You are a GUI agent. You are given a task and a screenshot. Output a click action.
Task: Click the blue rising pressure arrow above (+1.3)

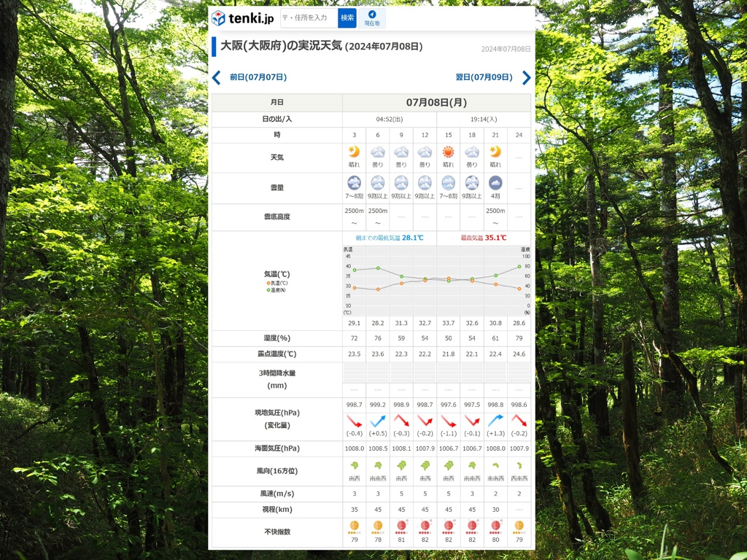click(495, 421)
